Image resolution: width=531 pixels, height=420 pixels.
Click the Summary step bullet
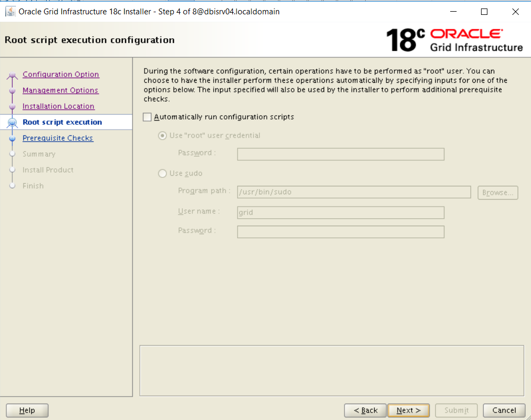coord(13,154)
